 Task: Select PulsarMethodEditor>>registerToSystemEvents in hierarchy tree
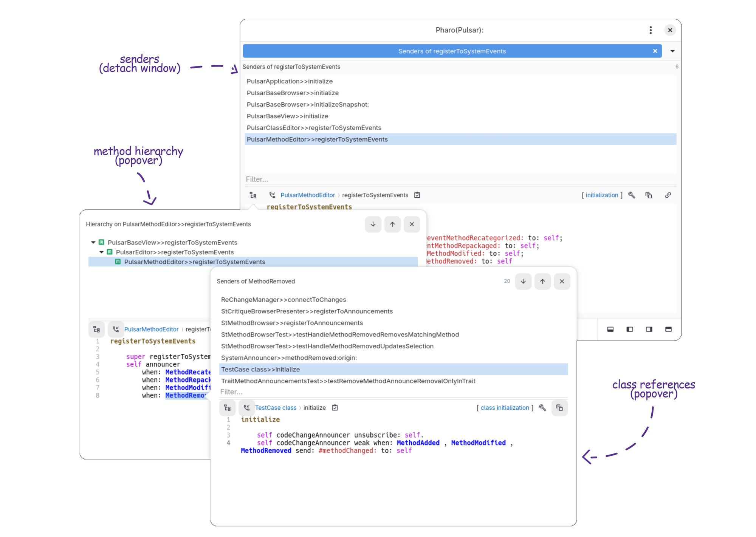coord(253,262)
